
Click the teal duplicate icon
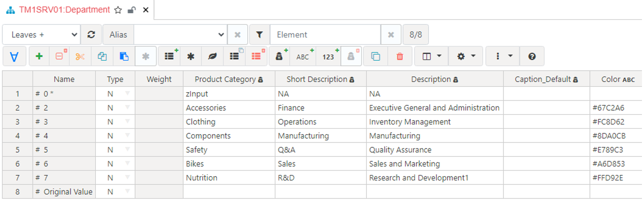pos(375,56)
